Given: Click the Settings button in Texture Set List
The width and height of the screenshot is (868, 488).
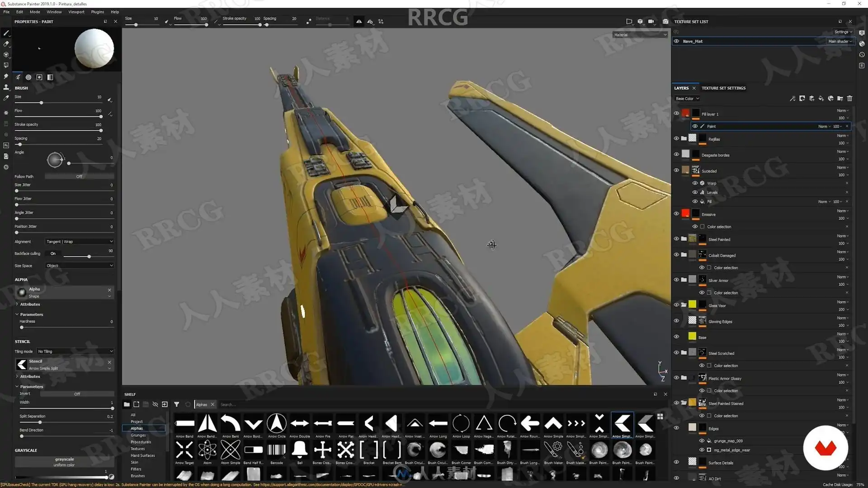Looking at the screenshot, I should pyautogui.click(x=843, y=32).
